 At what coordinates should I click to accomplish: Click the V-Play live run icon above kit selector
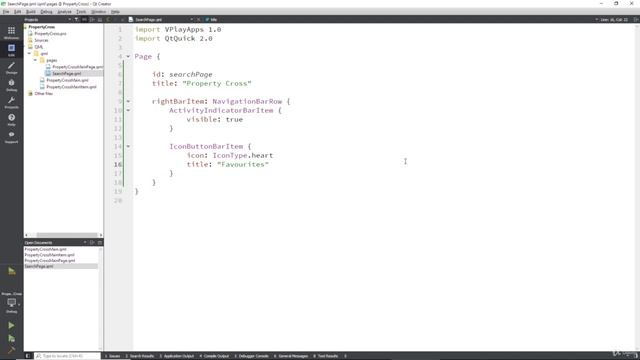point(11,271)
